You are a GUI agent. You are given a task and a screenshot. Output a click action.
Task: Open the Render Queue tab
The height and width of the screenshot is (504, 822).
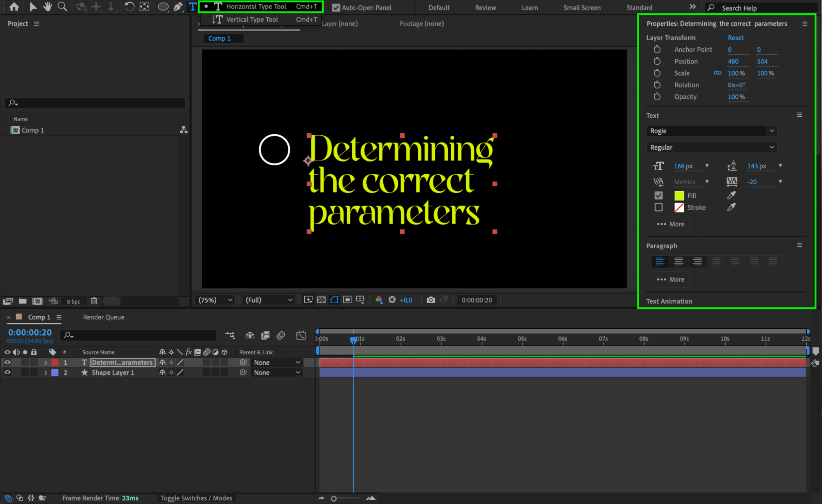point(104,317)
